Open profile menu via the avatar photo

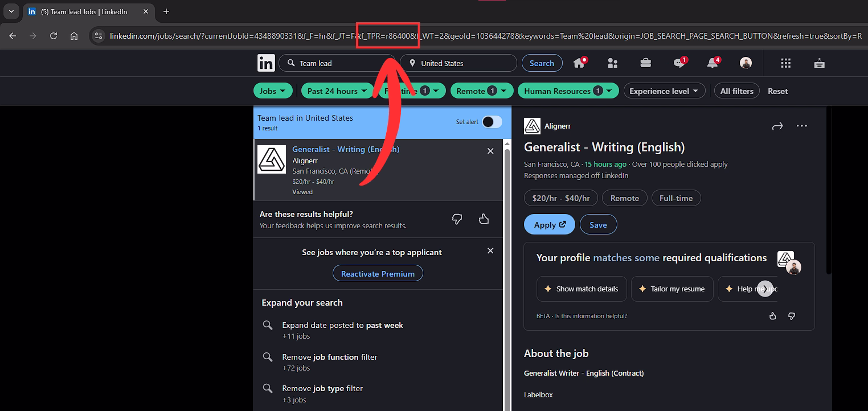click(746, 63)
